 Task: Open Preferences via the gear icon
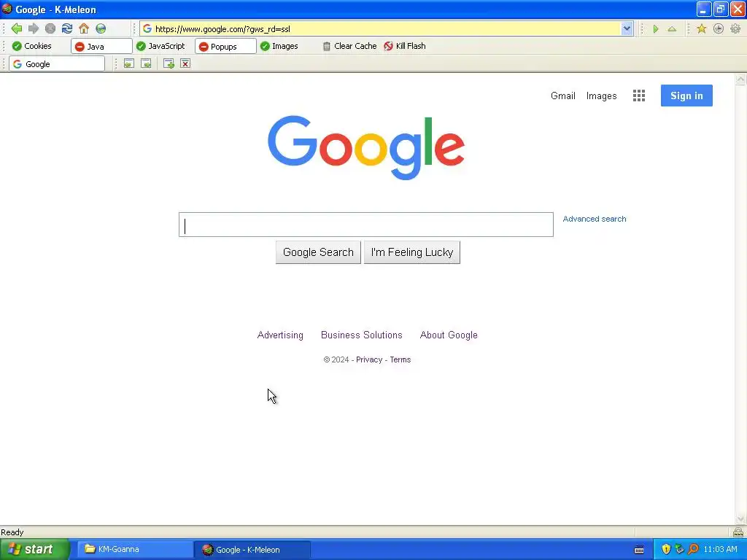[735, 29]
